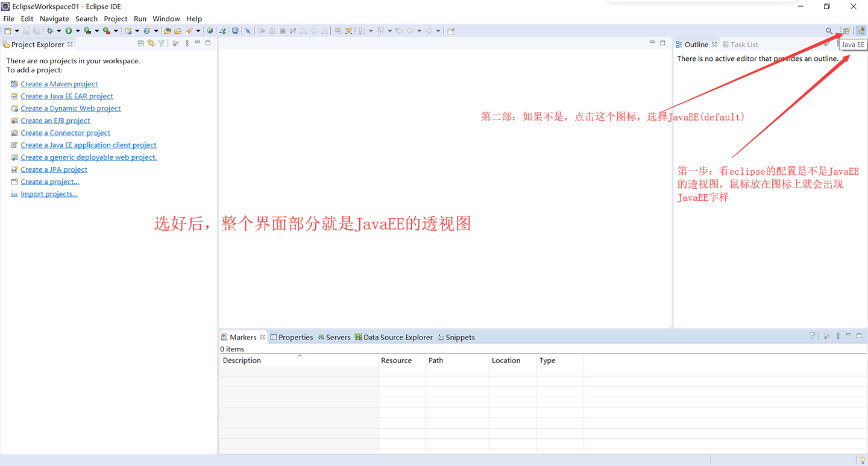Open the Run configurations dropdown arrow
The width and height of the screenshot is (868, 466).
[x=78, y=31]
